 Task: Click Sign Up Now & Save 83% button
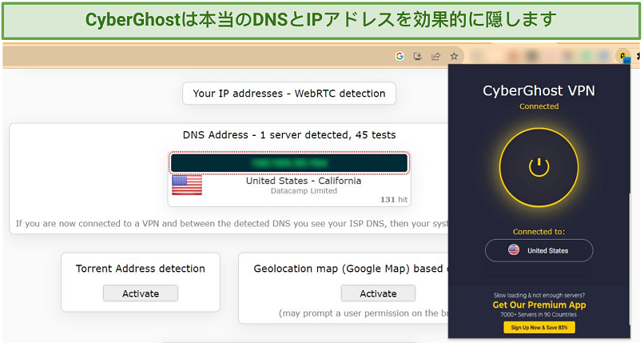539,327
